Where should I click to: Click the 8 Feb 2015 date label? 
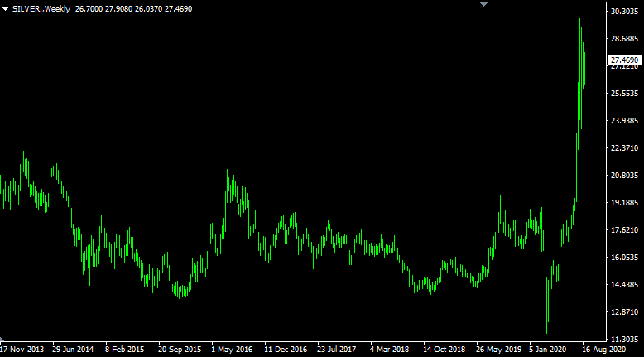124,350
